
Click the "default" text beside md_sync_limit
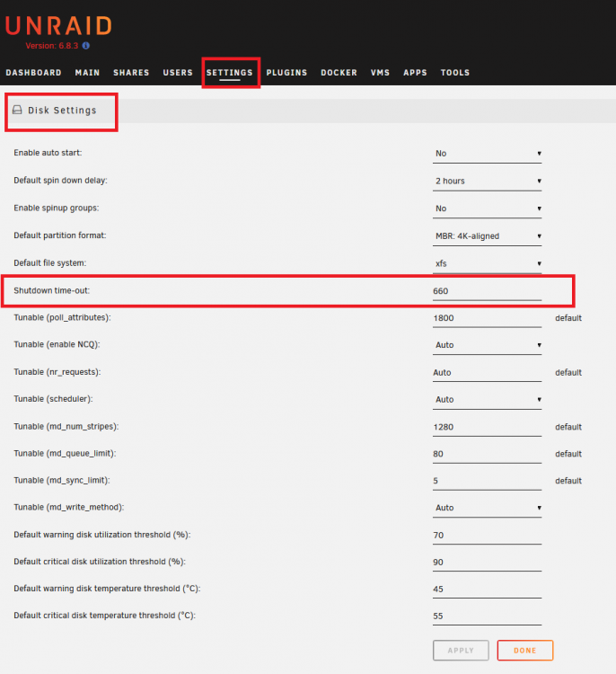pyautogui.click(x=568, y=481)
